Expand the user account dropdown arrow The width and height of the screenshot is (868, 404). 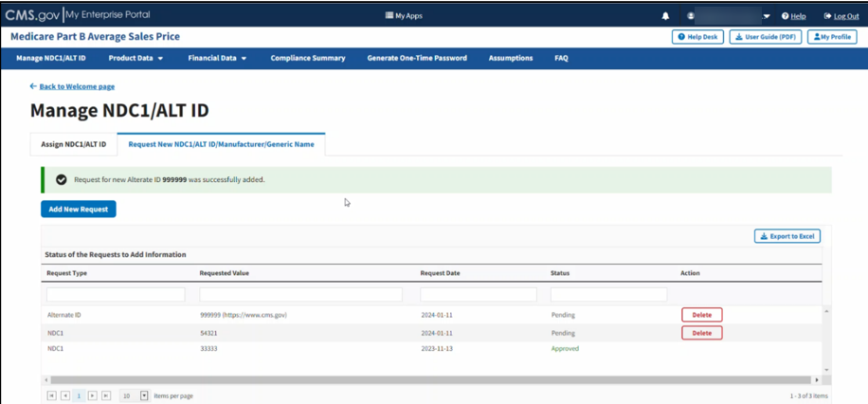[x=767, y=16]
